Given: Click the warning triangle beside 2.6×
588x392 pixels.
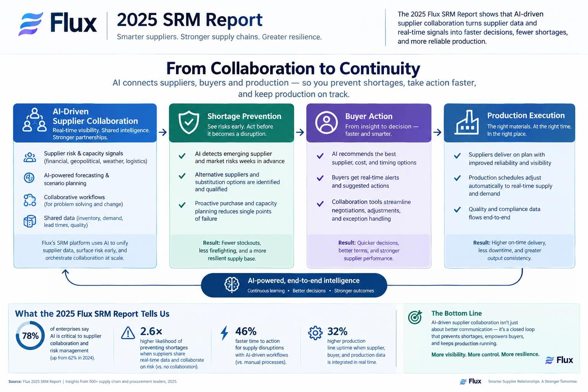Looking at the screenshot, I should tap(128, 333).
